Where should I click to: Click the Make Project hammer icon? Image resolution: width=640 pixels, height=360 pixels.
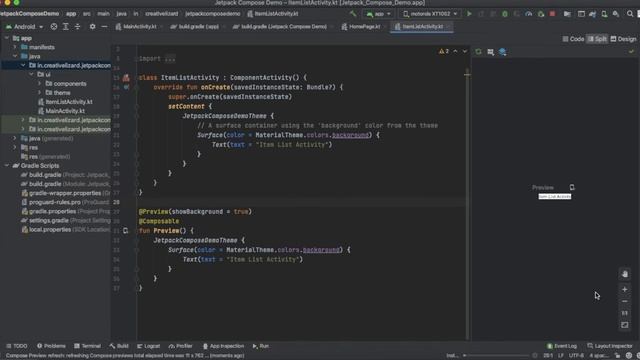point(353,14)
